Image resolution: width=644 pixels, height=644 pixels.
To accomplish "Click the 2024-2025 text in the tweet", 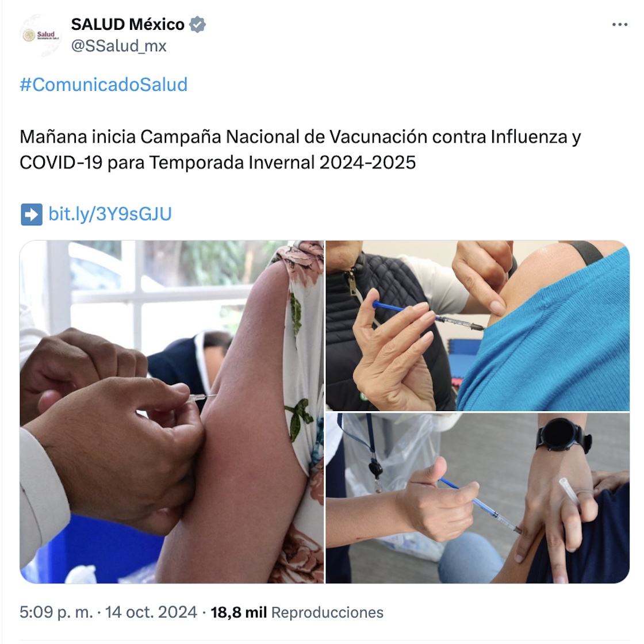I will point(367,163).
